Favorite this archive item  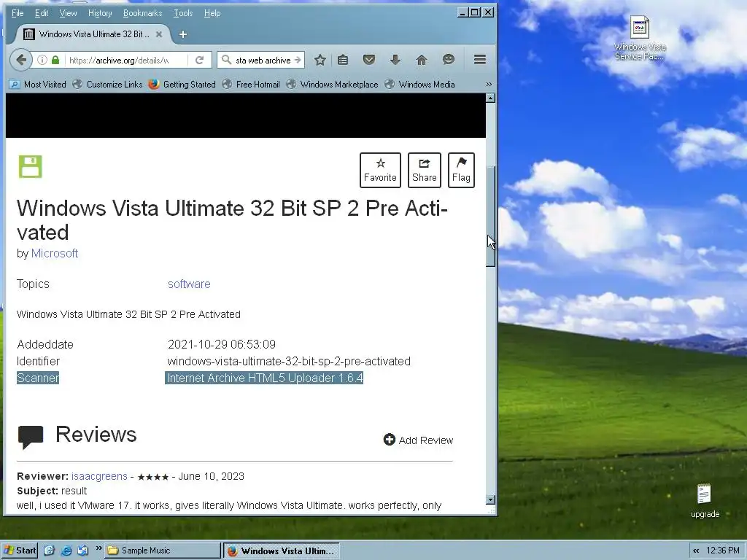(x=380, y=170)
